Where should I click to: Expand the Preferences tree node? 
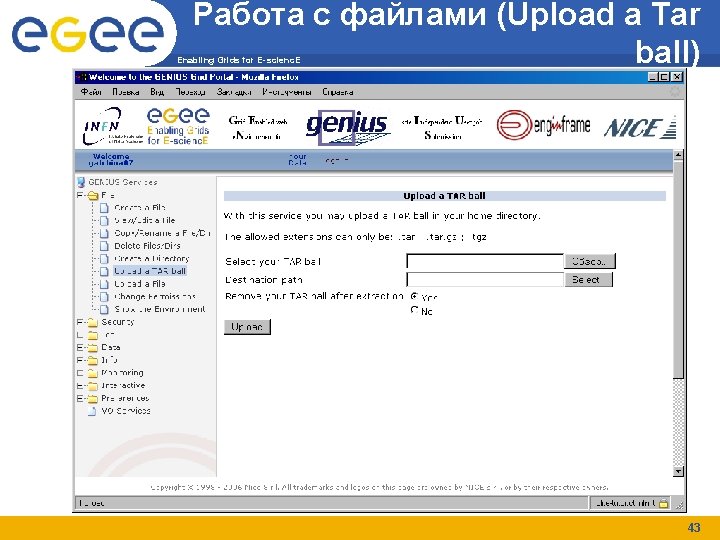coord(80,399)
